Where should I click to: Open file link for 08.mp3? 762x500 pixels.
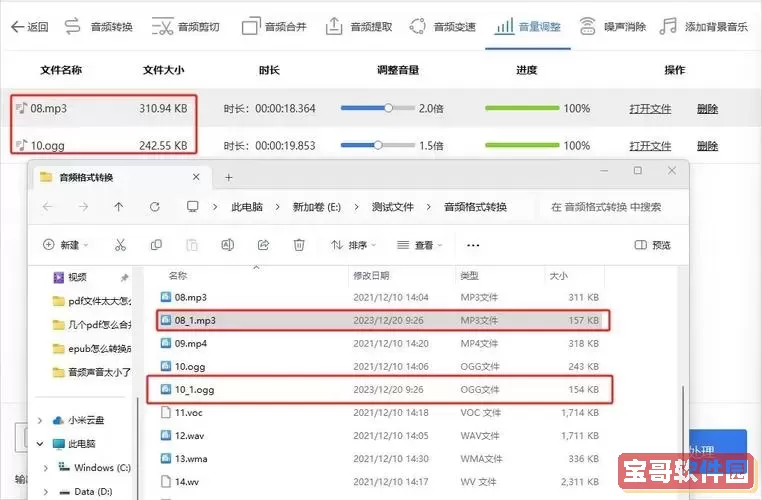pyautogui.click(x=650, y=108)
